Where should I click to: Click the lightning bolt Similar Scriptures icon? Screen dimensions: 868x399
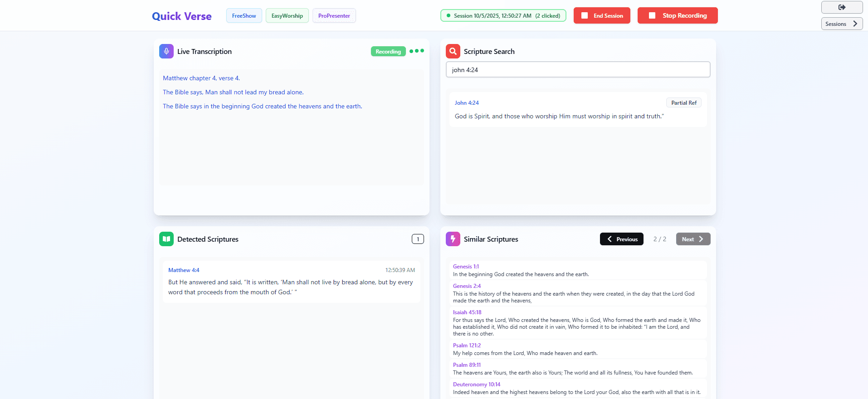click(x=453, y=239)
